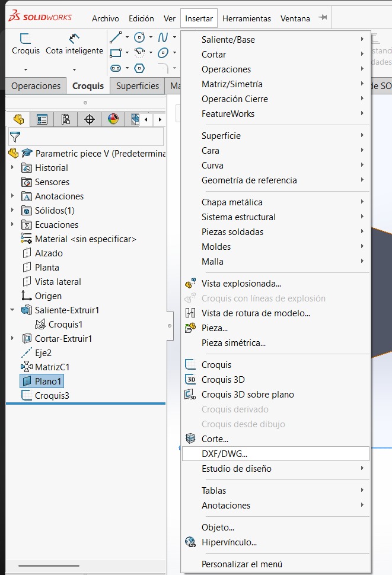Screen dimensions: 392x575
Task: Select the Polygon sketch tool
Action: point(139,68)
